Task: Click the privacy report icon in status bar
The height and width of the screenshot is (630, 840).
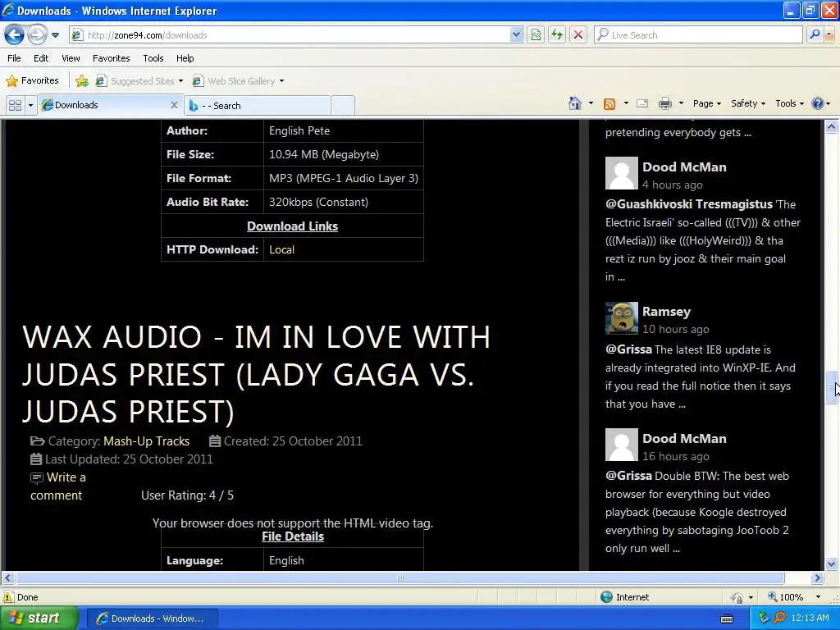Action: (x=737, y=597)
